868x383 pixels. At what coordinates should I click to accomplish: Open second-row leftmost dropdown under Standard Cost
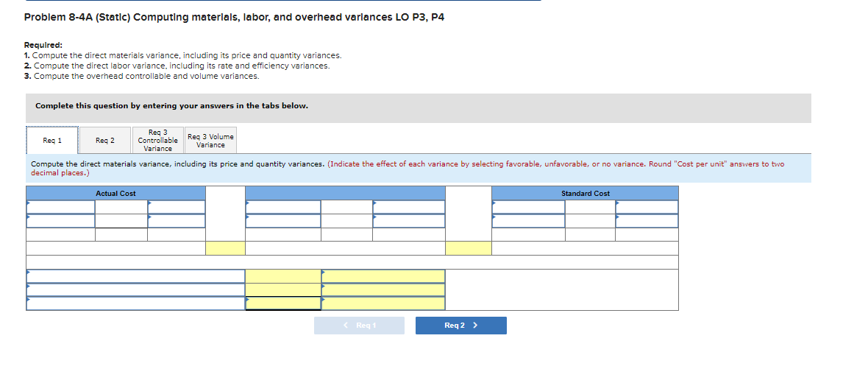coord(529,221)
